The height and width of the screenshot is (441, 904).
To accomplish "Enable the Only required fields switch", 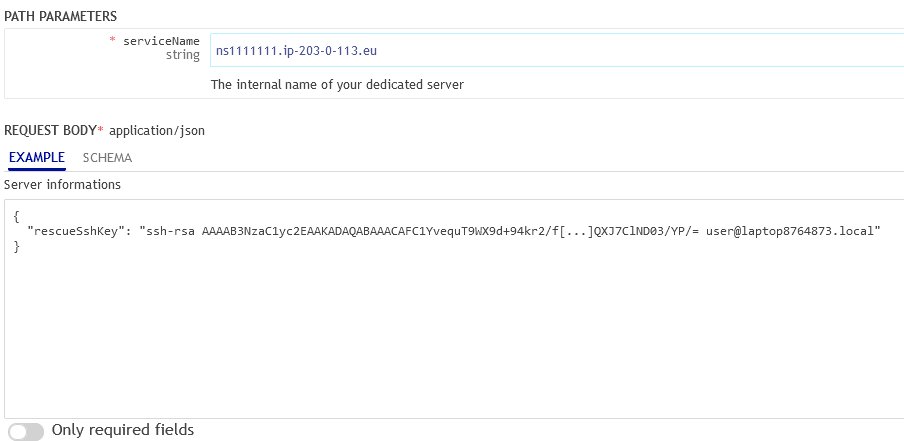I will (x=26, y=431).
